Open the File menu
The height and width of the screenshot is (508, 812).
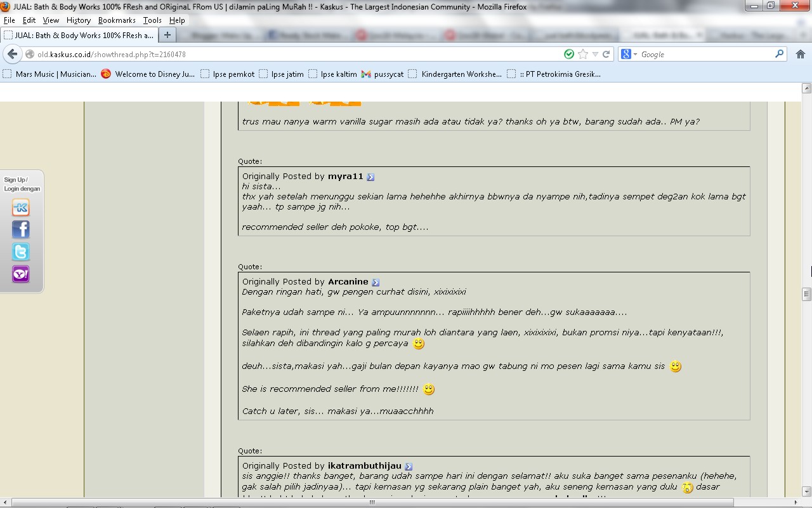pos(9,20)
